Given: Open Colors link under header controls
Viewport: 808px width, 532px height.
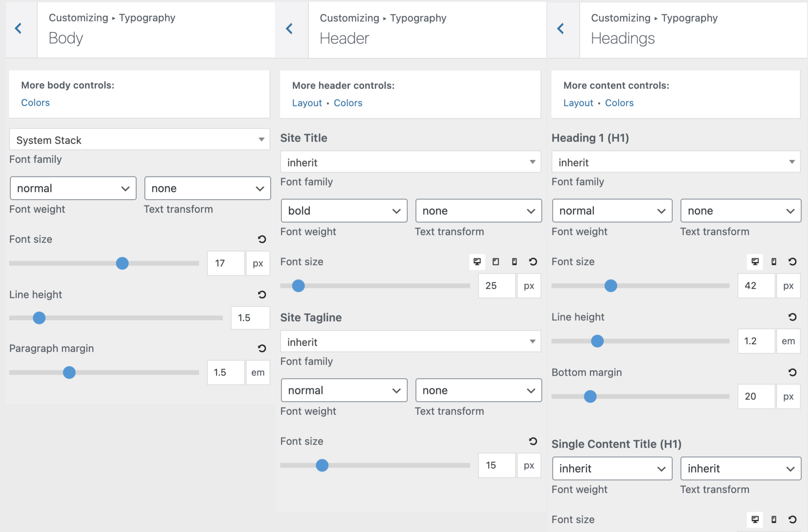Looking at the screenshot, I should (x=348, y=103).
